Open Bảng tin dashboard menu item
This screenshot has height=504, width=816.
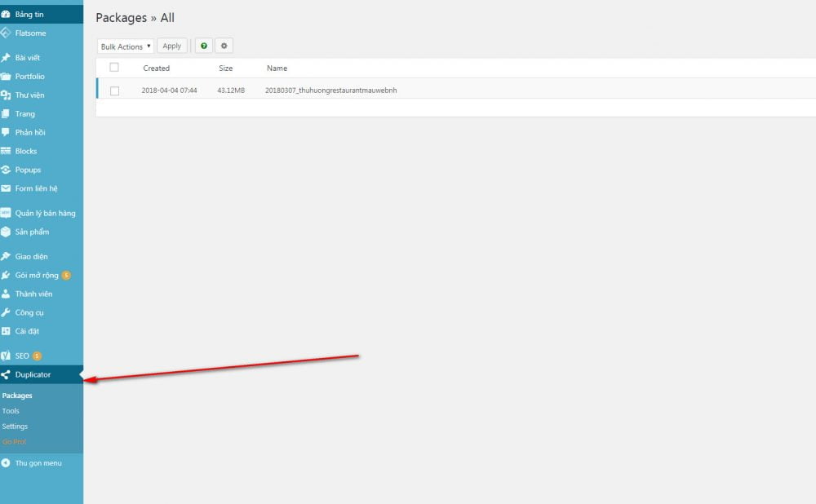tap(29, 15)
